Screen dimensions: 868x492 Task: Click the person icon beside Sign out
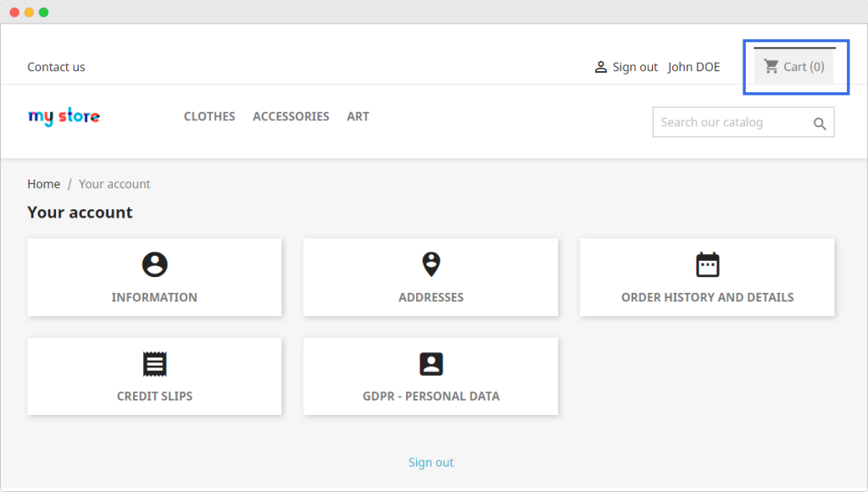pyautogui.click(x=600, y=67)
